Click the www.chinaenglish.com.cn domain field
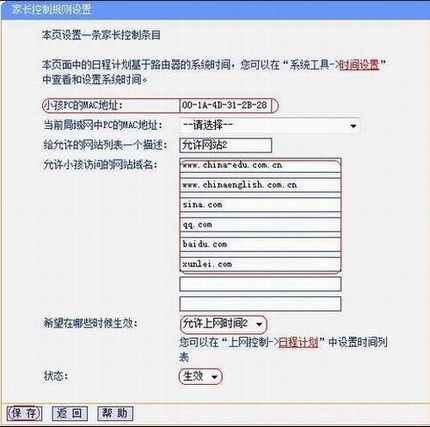This screenshot has height=427, width=430. (260, 185)
